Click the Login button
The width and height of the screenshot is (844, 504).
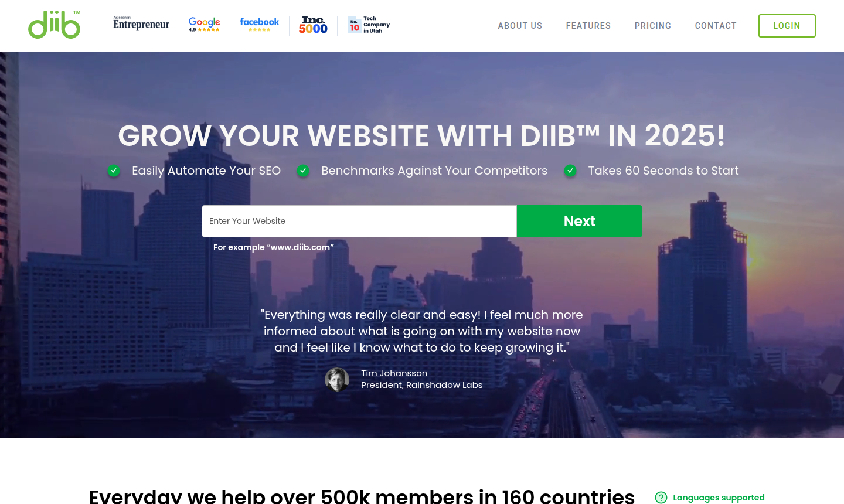tap(787, 26)
